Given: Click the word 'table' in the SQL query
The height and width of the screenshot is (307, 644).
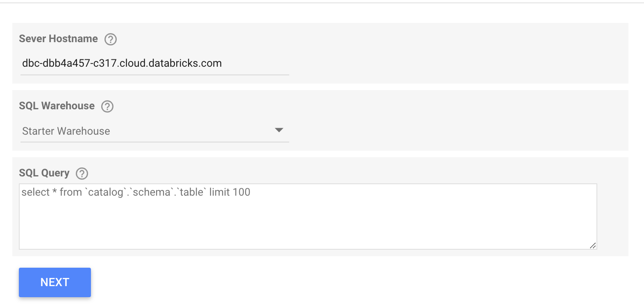Looking at the screenshot, I should pyautogui.click(x=192, y=192).
